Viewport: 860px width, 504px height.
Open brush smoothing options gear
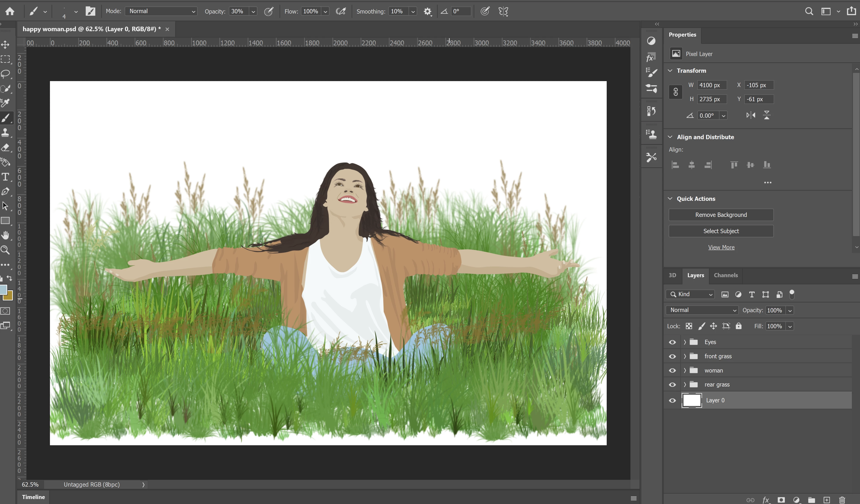[427, 12]
